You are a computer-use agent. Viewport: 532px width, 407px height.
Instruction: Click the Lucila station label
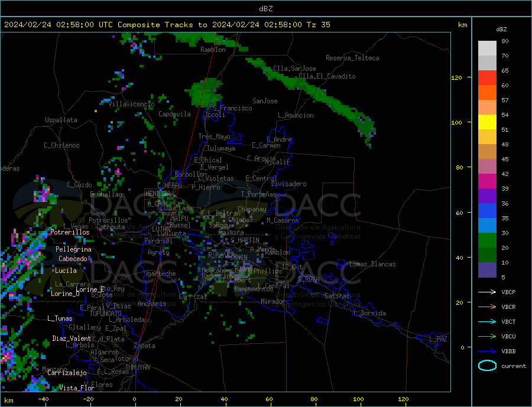tap(66, 271)
